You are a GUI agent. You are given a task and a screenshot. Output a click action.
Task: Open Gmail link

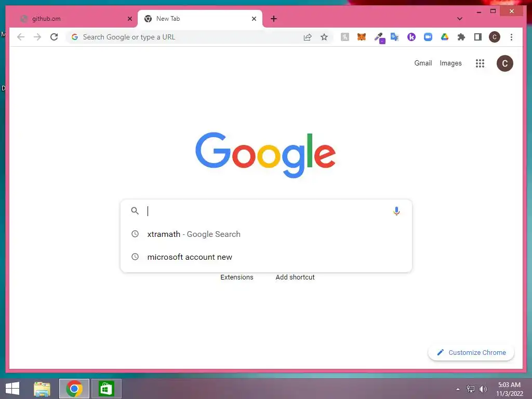point(423,63)
